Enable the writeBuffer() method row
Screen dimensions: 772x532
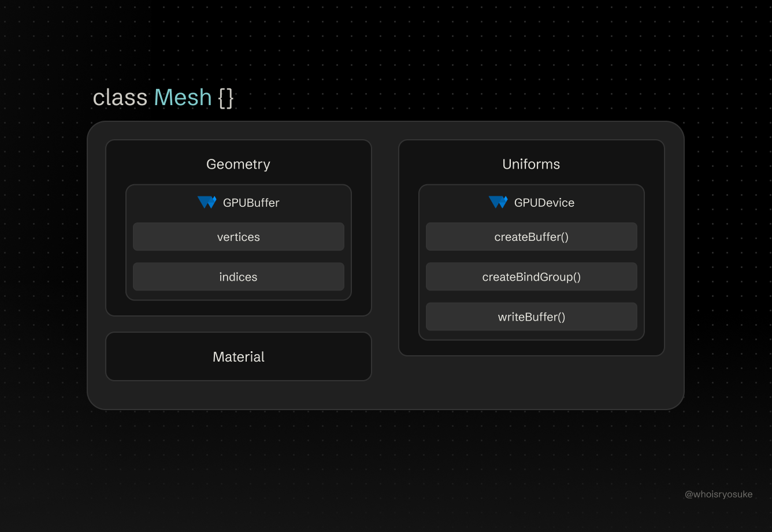tap(531, 317)
